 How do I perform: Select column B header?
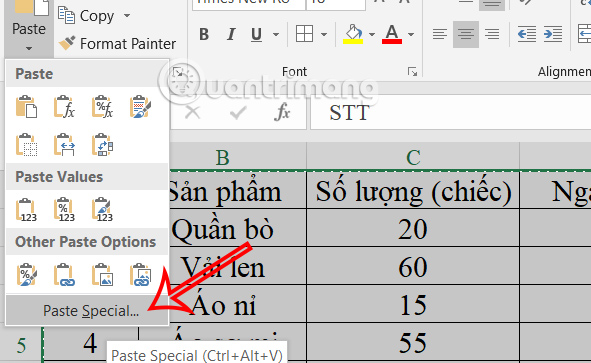238,157
